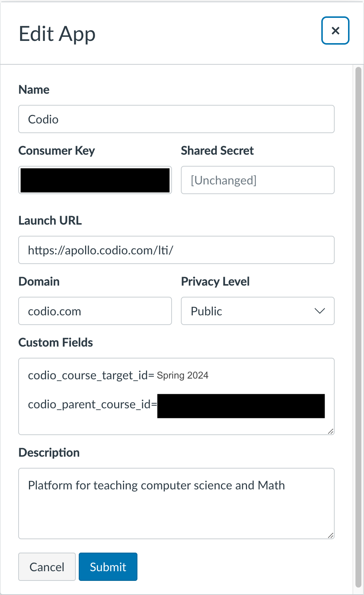Click the "Privacy Level" label
The width and height of the screenshot is (364, 595).
[215, 282]
